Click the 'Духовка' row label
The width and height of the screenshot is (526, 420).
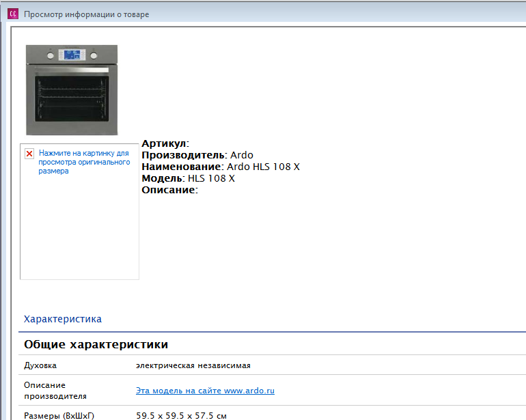click(x=40, y=365)
